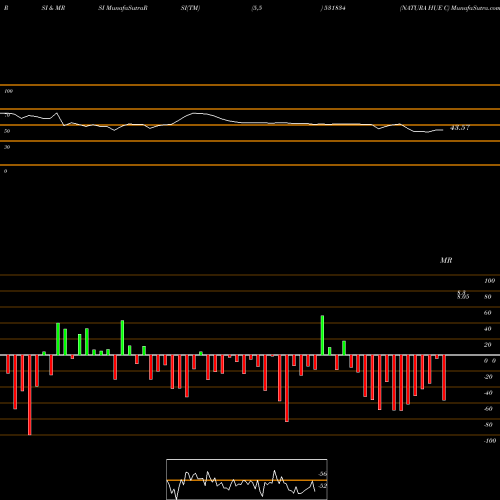Click the MR axis label -100
Viewport: 500px width, 500px height.
tap(490, 441)
